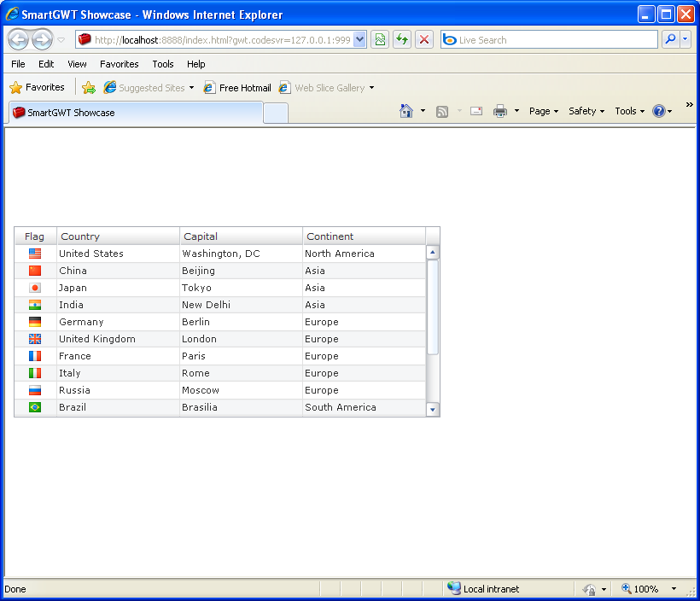Click the green Refresh icon
Image resolution: width=700 pixels, height=601 pixels.
pyautogui.click(x=402, y=40)
